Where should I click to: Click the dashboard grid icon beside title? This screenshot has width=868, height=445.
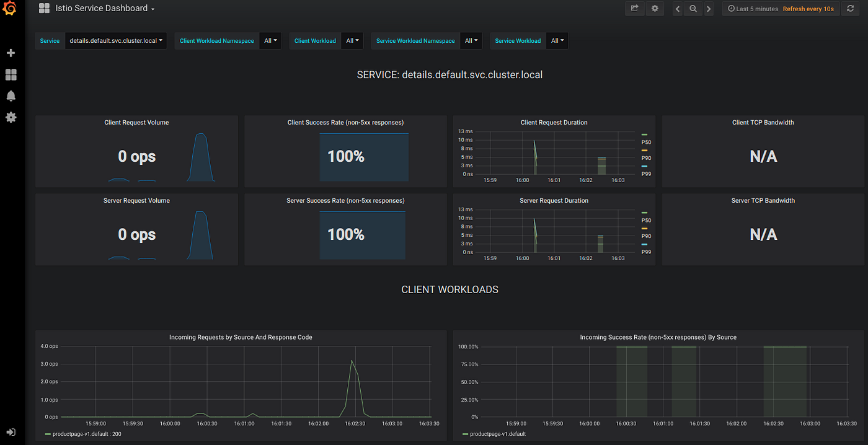pyautogui.click(x=44, y=8)
